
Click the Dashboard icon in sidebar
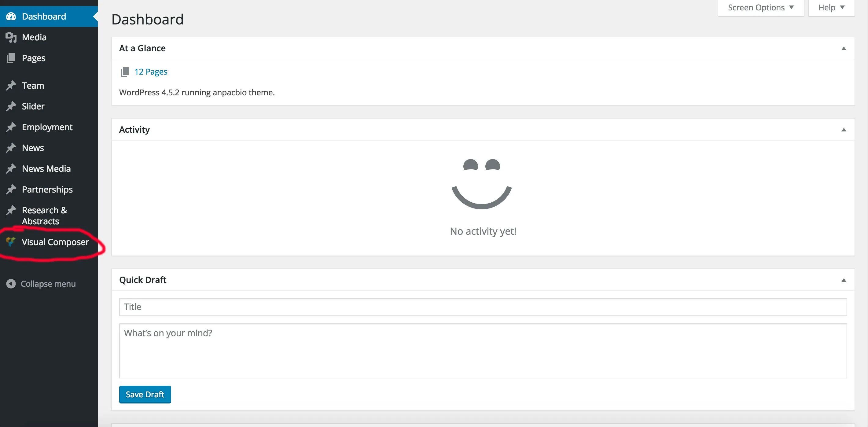(10, 16)
